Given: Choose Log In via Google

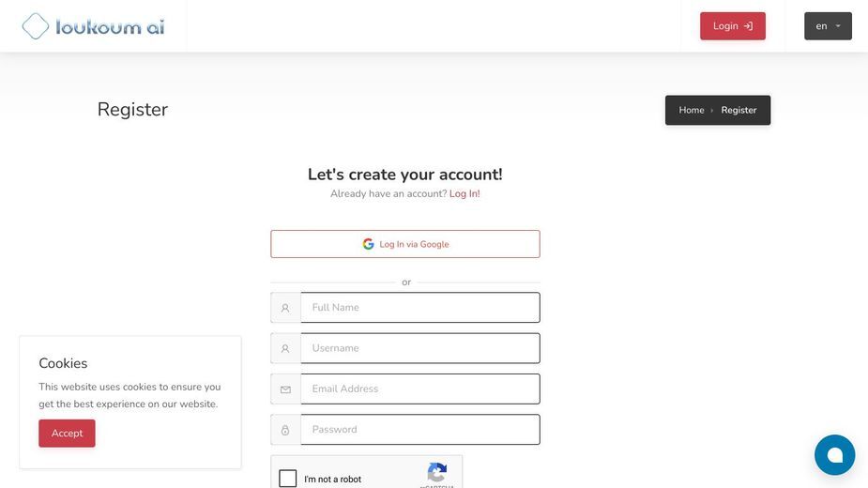Looking at the screenshot, I should [405, 244].
